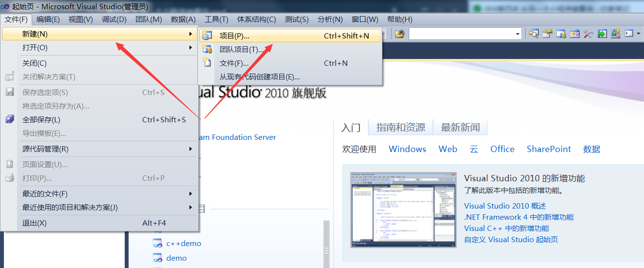Choose 从现有代码创建项目(E)...

[290, 77]
